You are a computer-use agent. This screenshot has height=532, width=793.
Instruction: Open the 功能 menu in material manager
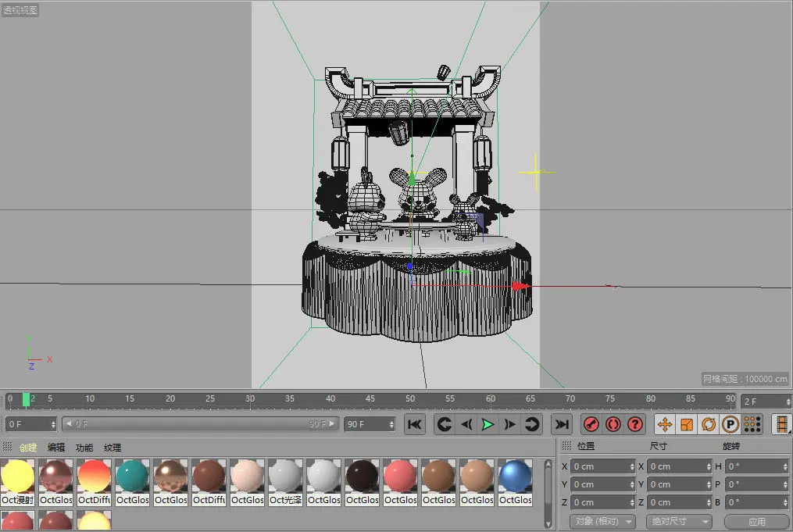tap(84, 448)
